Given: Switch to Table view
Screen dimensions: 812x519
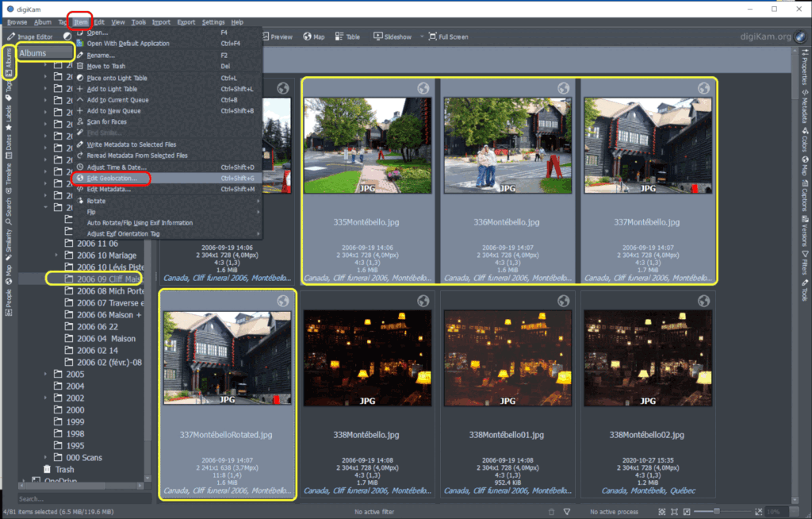Looking at the screenshot, I should [x=347, y=37].
